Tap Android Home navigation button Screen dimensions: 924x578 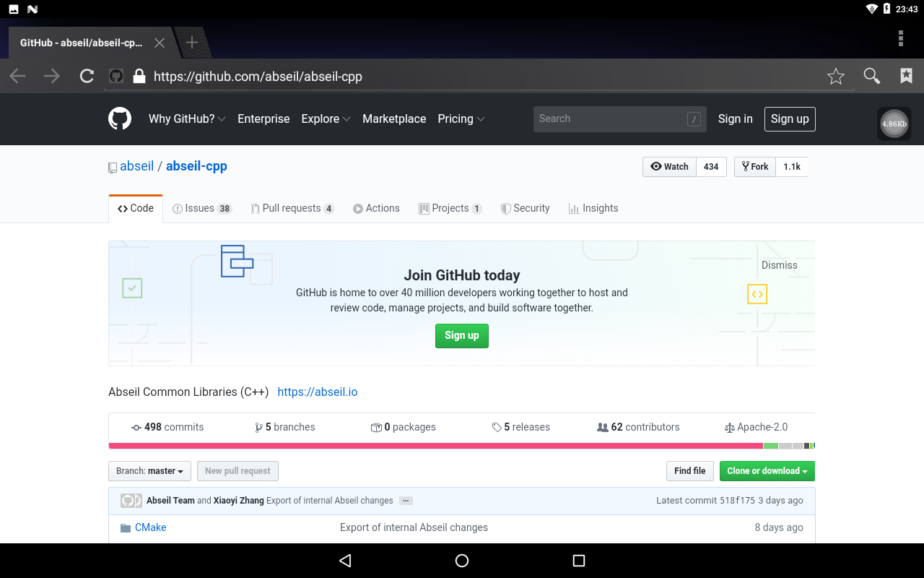point(462,561)
